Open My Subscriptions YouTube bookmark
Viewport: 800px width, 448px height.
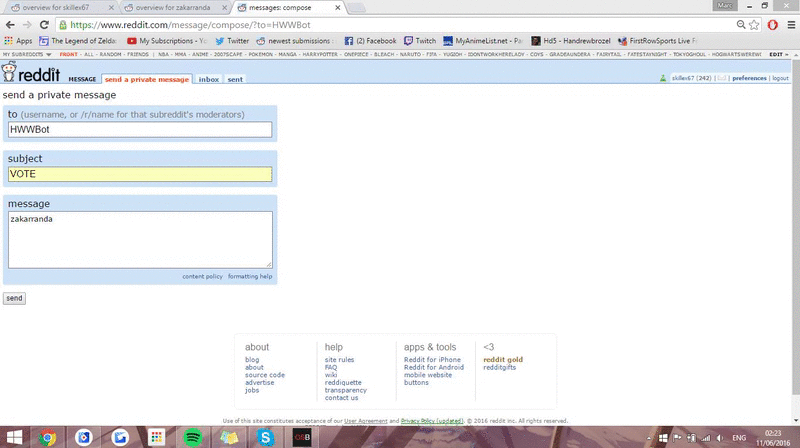click(x=167, y=41)
